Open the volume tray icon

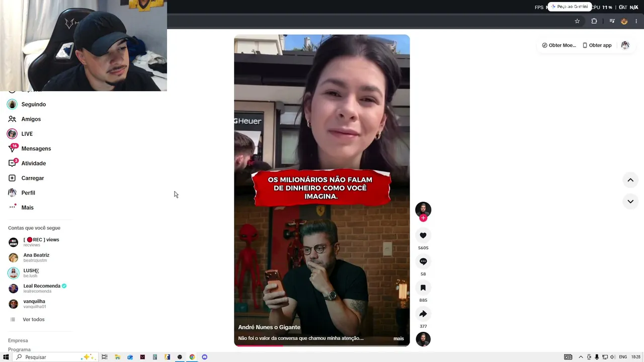point(613,357)
